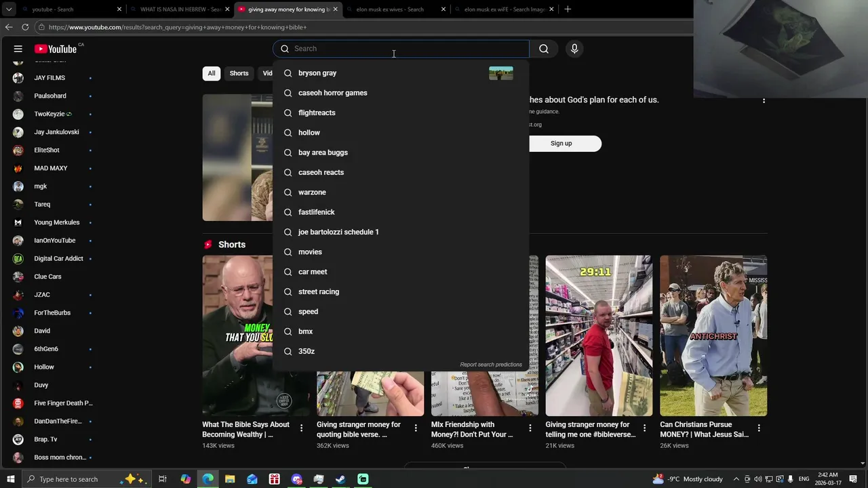The width and height of the screenshot is (868, 488).
Task: Open 'Giving stranger money for telling me one' title
Action: tap(591, 430)
